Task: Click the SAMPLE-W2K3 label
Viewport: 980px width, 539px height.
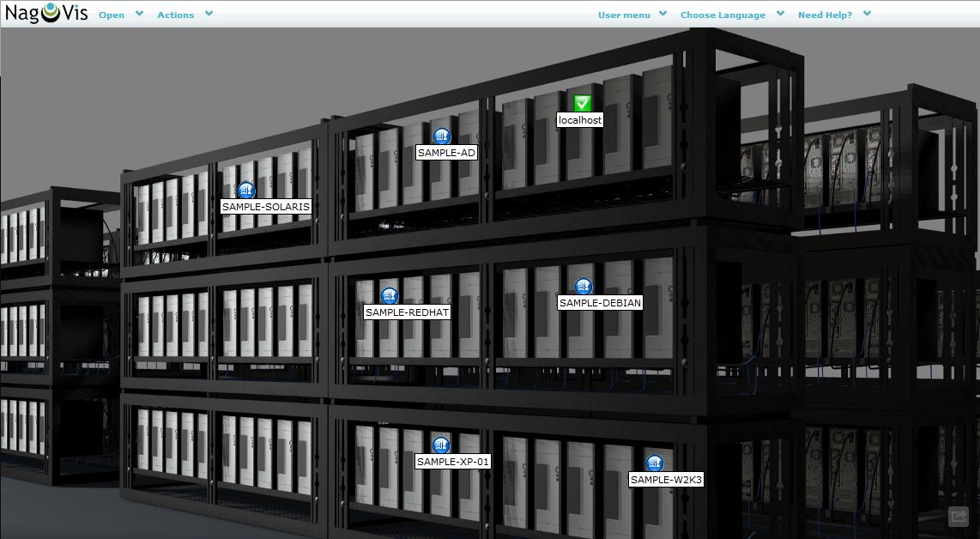Action: (666, 480)
